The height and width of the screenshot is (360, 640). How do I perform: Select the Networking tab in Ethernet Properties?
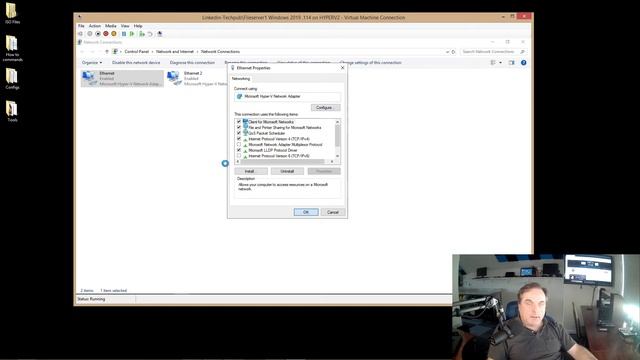coord(241,78)
